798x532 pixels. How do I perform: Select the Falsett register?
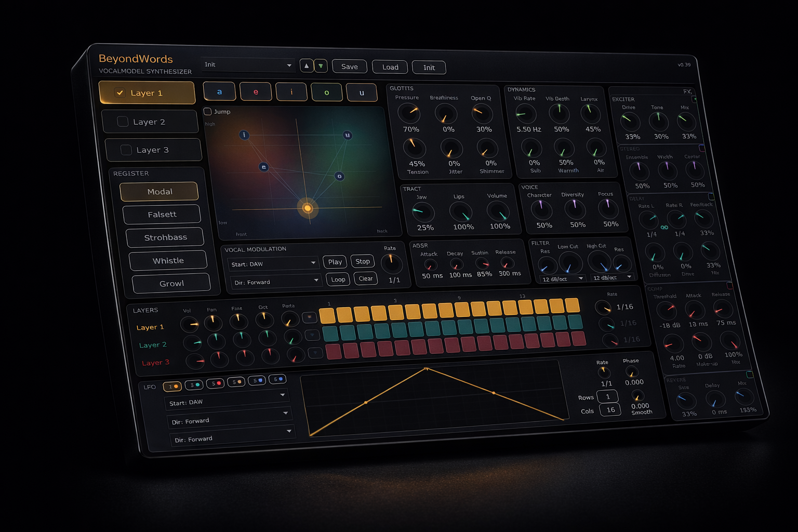click(x=162, y=214)
